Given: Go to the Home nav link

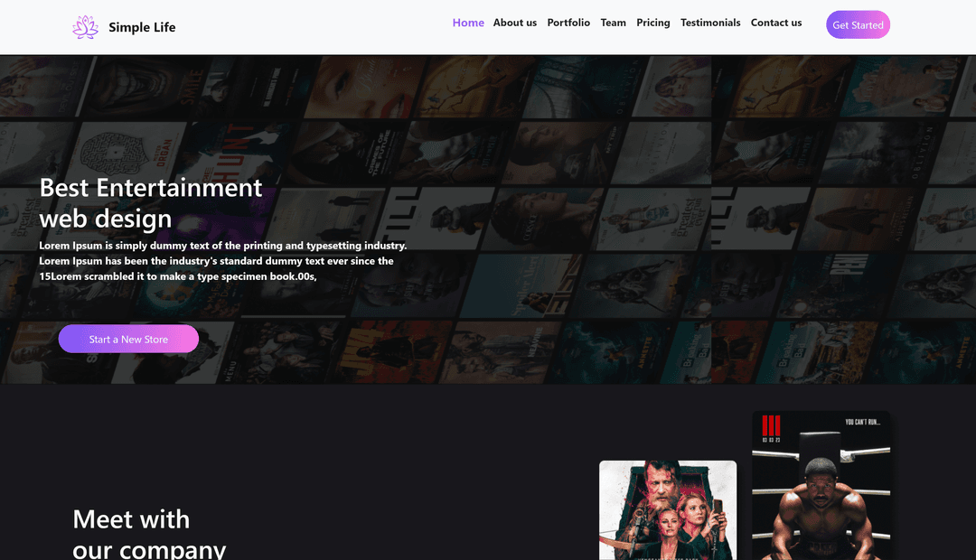Looking at the screenshot, I should tap(468, 23).
